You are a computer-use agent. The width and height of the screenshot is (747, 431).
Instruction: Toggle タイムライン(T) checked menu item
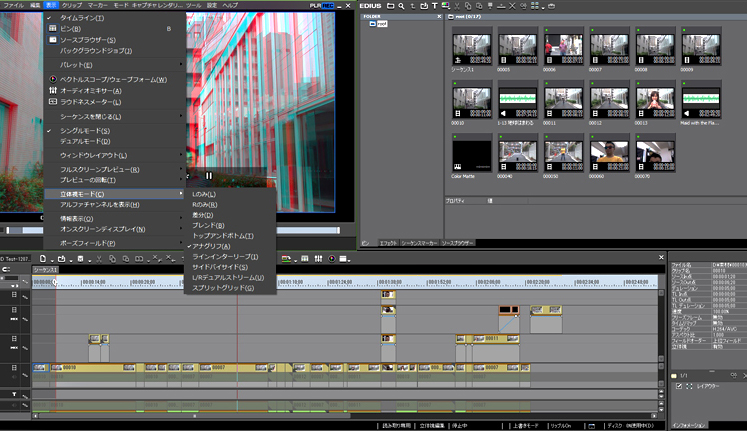114,18
